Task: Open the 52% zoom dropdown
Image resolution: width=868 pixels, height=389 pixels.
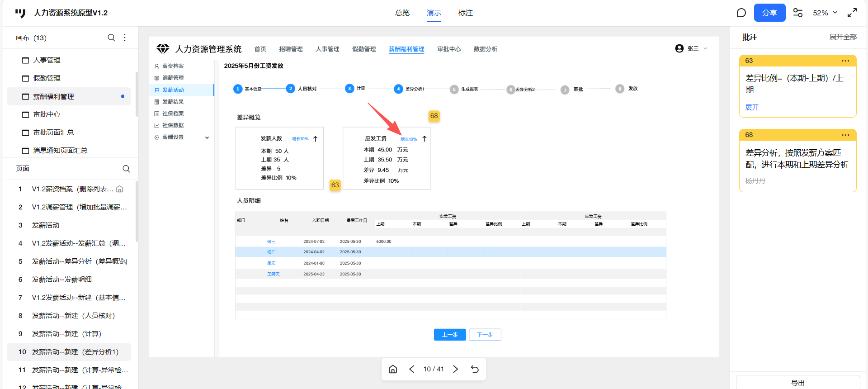Action: [825, 13]
